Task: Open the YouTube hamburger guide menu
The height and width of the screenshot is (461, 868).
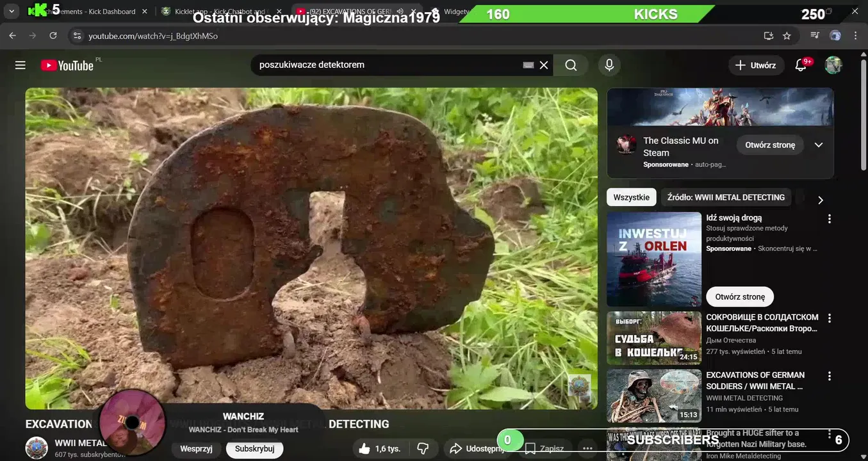Action: pos(20,65)
